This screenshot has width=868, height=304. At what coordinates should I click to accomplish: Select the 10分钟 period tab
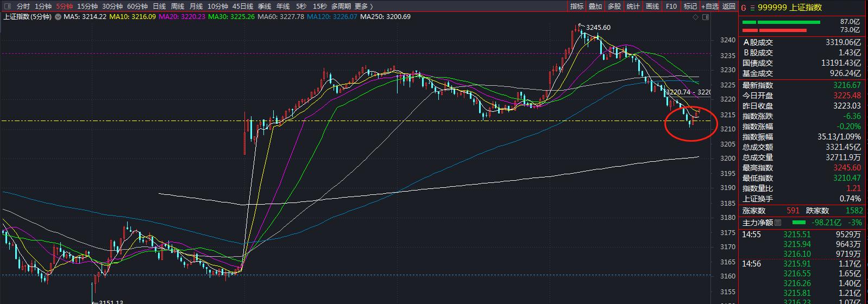tap(218, 7)
